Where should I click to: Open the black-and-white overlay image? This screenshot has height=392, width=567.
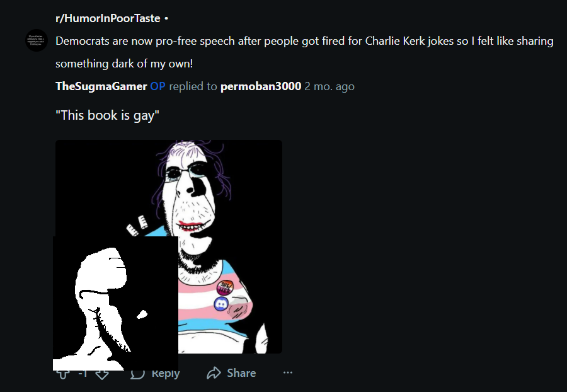[x=115, y=303]
